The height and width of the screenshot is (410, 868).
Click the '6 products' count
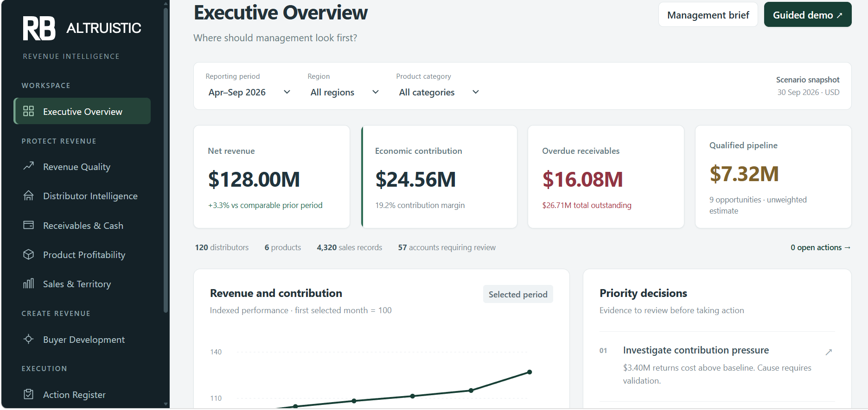click(x=283, y=247)
